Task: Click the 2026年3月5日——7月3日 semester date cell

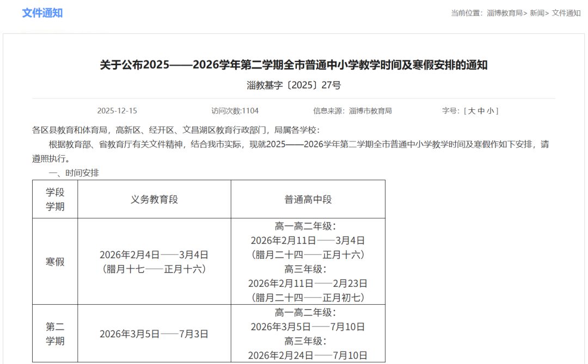Action: 154,334
